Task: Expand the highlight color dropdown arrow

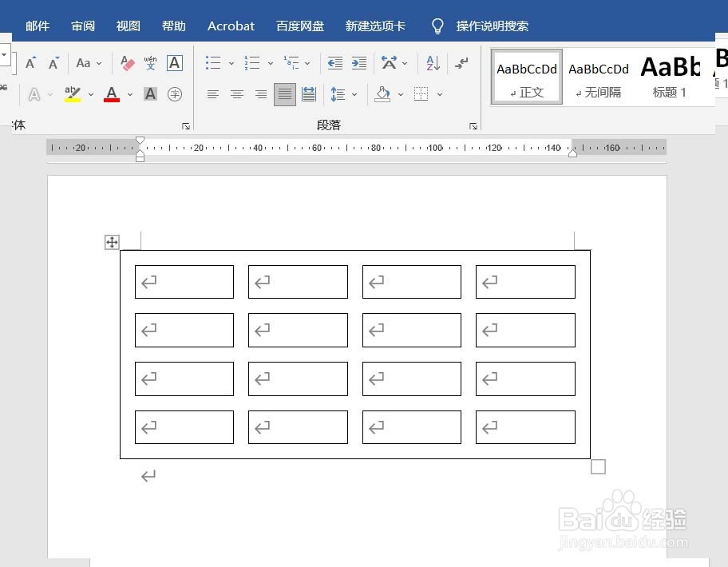Action: pos(91,95)
